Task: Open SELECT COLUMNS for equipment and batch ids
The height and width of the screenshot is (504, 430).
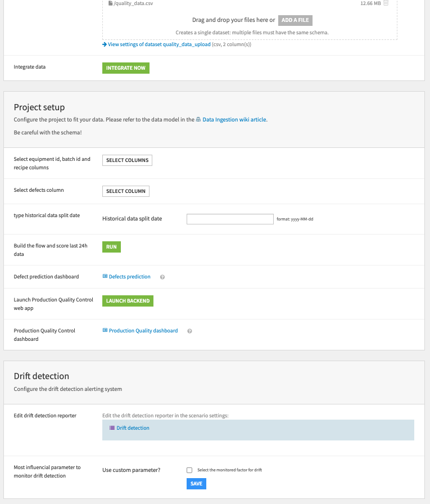Action: pos(127,160)
